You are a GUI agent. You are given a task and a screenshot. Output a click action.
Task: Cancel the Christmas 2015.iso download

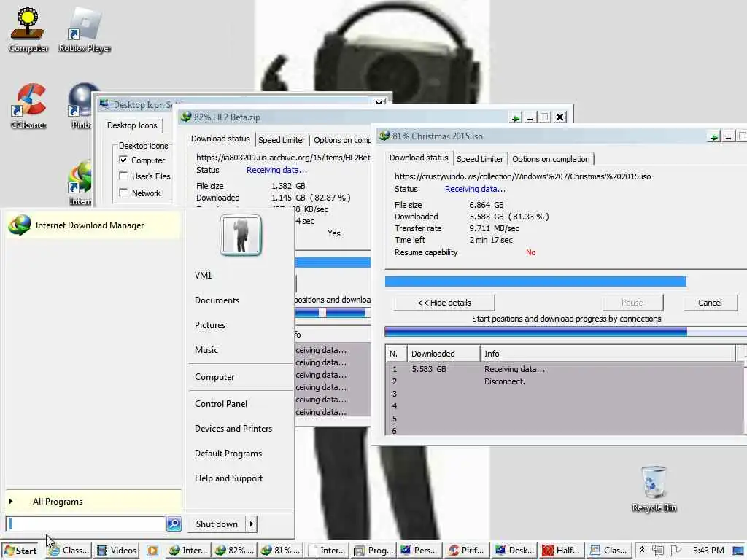tap(710, 303)
